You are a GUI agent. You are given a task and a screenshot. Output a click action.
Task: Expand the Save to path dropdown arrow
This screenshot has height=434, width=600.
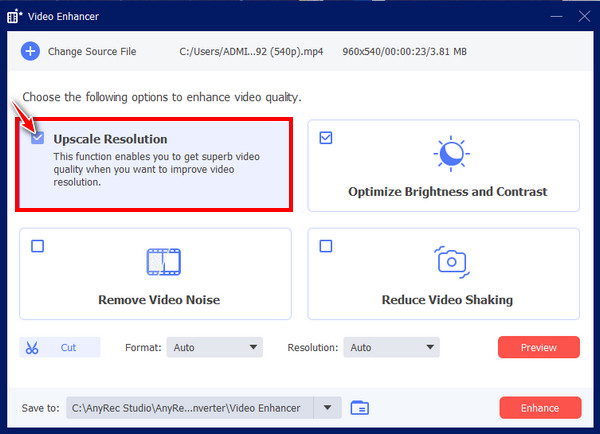coord(328,408)
